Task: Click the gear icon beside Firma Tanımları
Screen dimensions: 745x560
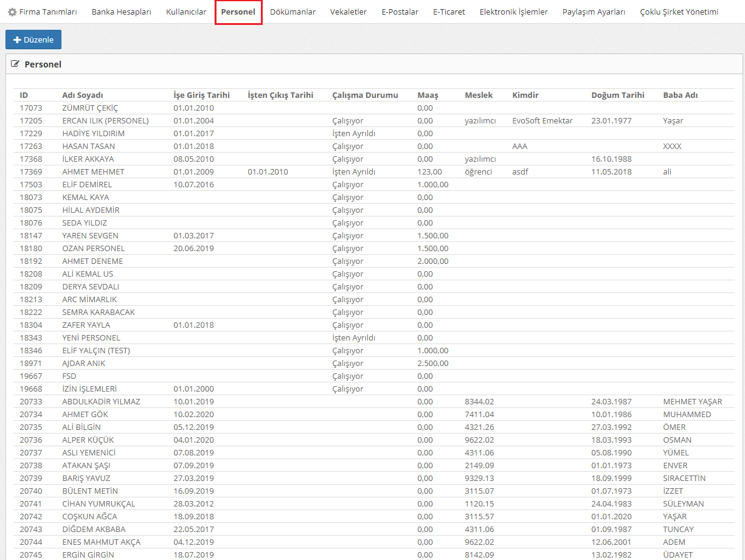Action: click(x=12, y=12)
